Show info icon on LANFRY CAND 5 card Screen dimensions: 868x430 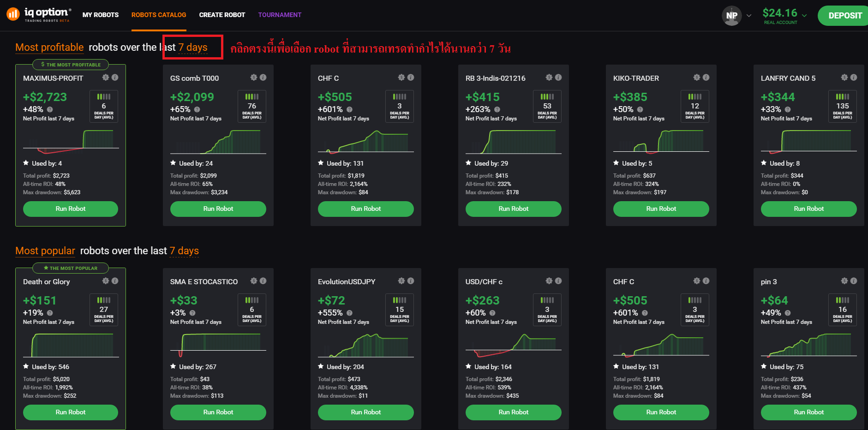click(x=854, y=78)
